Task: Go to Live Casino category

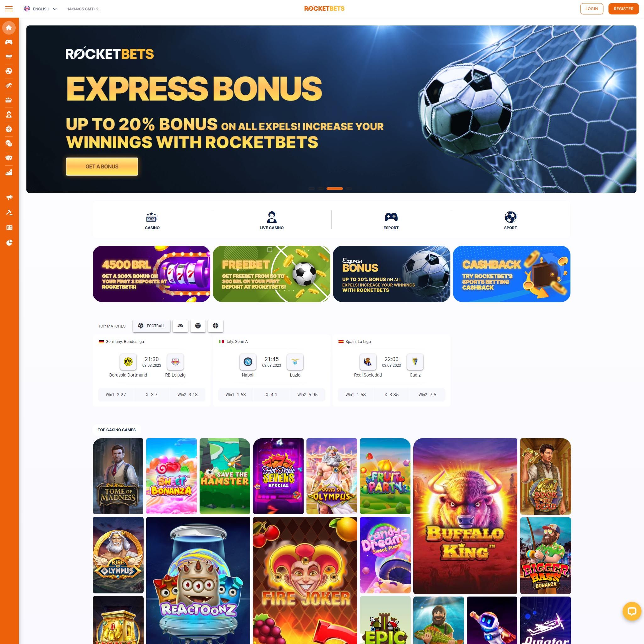Action: [x=272, y=220]
